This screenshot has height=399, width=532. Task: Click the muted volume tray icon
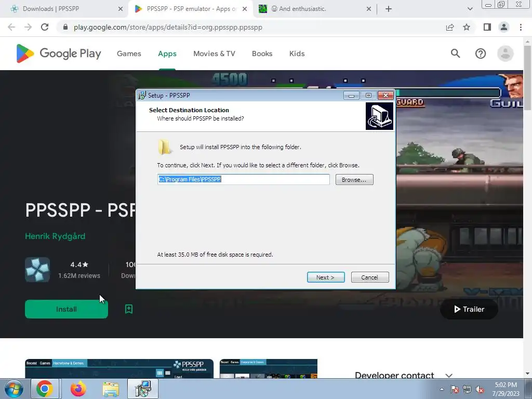pos(480,389)
